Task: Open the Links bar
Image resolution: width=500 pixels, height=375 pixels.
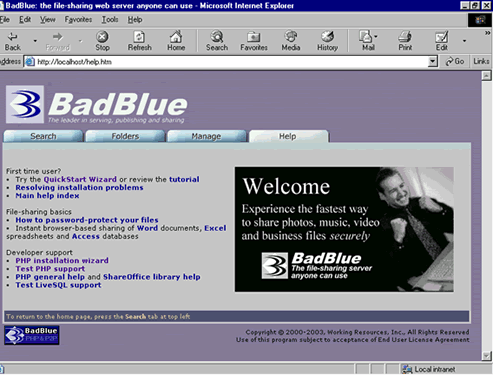Action: [x=481, y=61]
